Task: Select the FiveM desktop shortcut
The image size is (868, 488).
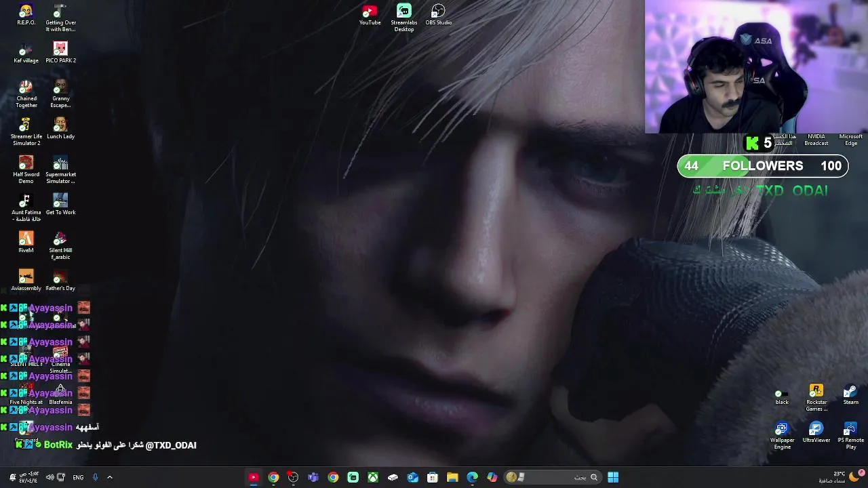Action: click(x=26, y=243)
